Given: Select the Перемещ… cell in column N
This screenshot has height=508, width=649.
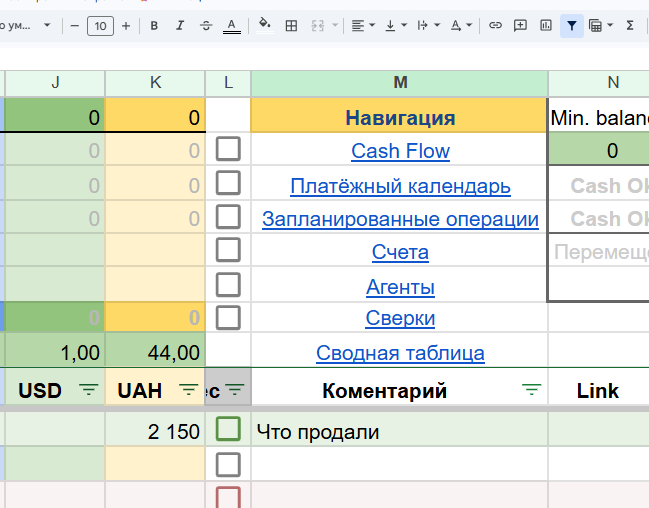Looking at the screenshot, I should (600, 250).
